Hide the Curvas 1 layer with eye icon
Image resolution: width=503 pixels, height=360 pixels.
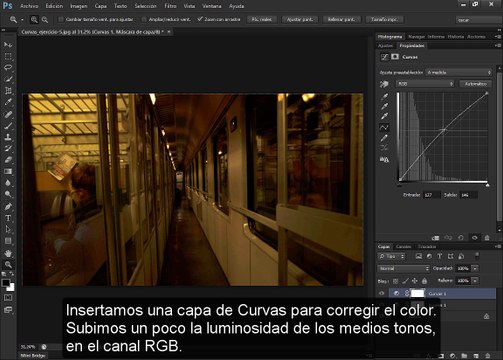tap(382, 293)
